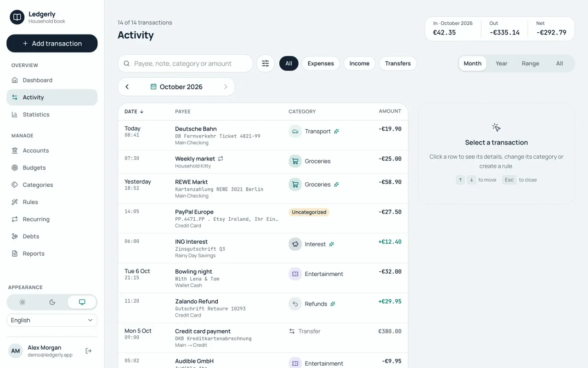Click the Transport category car icon
This screenshot has height=368, width=588.
295,131
